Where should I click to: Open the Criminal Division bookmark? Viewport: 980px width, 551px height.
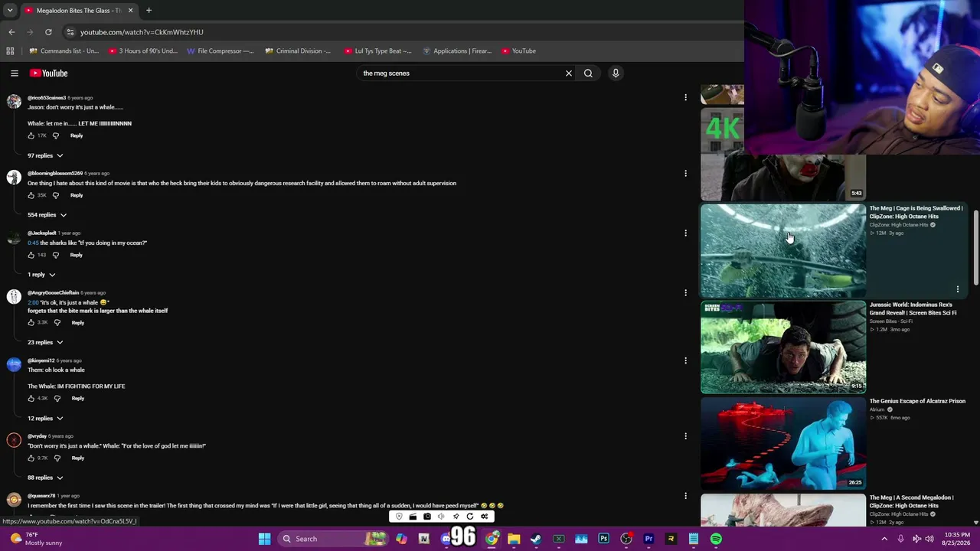pyautogui.click(x=298, y=51)
